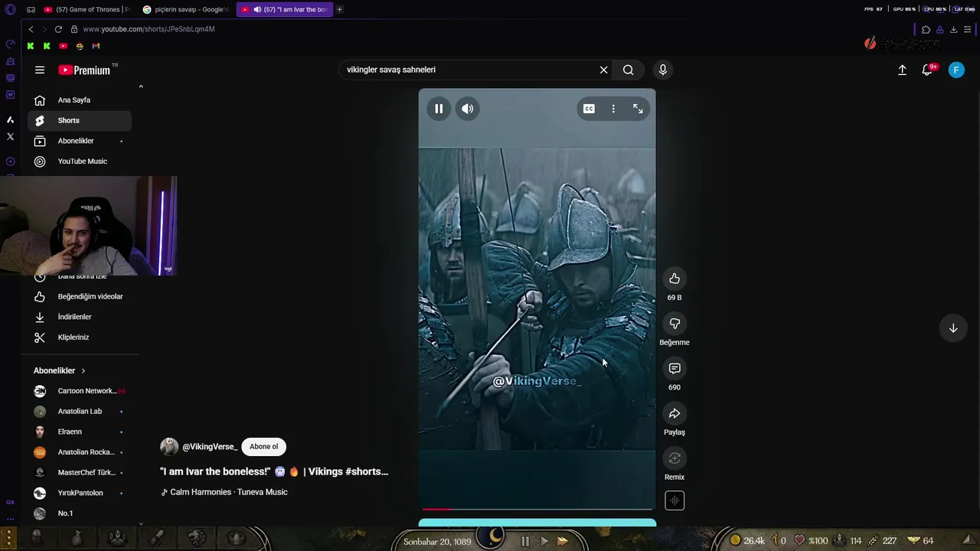Select Shorts in the sidebar

coord(80,120)
